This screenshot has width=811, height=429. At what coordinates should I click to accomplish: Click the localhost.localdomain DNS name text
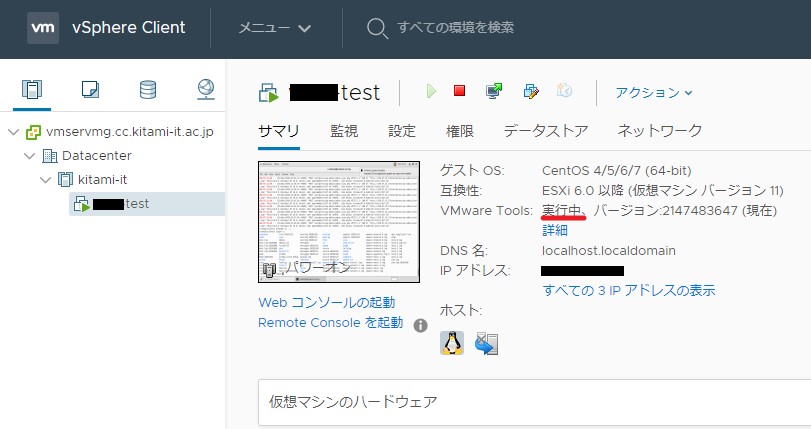point(609,250)
